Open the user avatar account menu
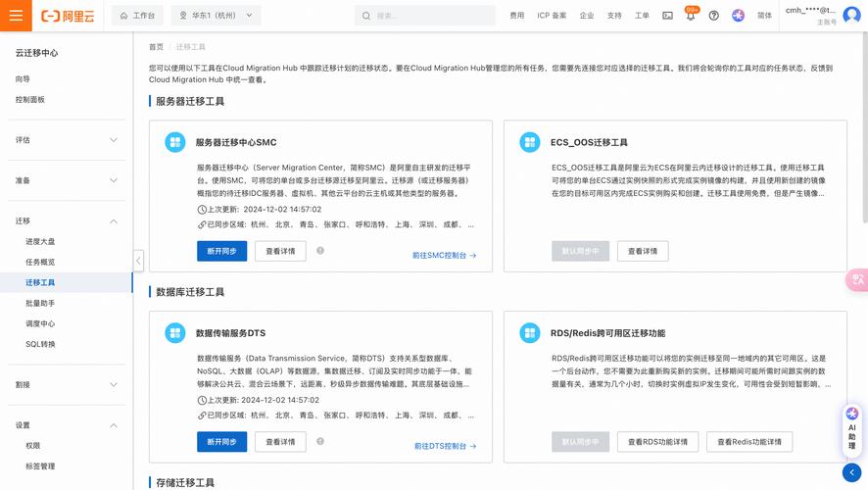 [x=851, y=15]
